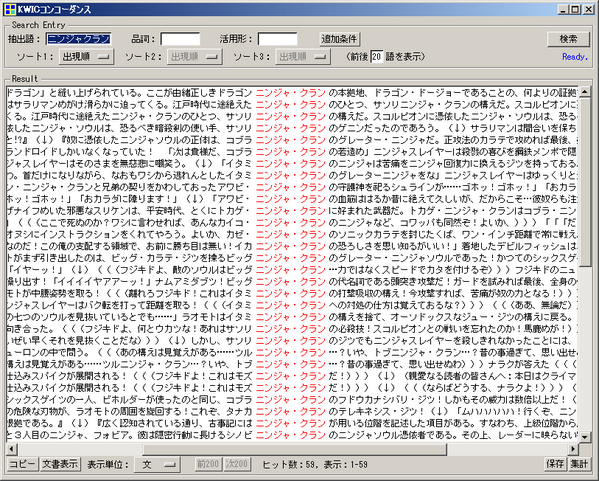Select result line containing に好まれた武器だ
599x481 pixels.
[x=292, y=211]
